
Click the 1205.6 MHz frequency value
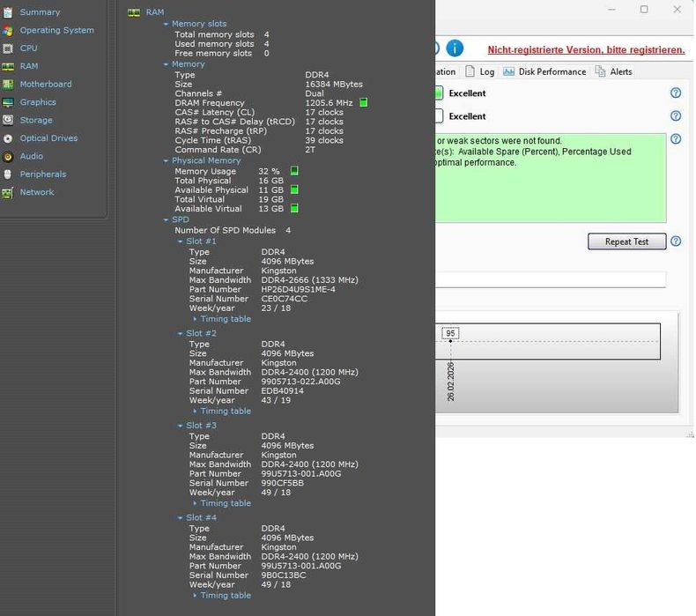[x=329, y=103]
